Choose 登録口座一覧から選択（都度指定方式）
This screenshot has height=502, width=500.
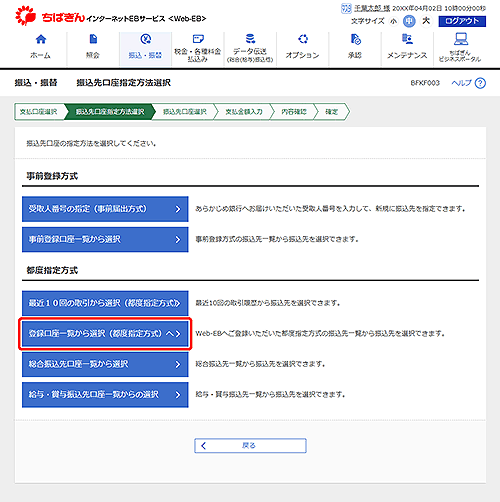[x=105, y=334]
